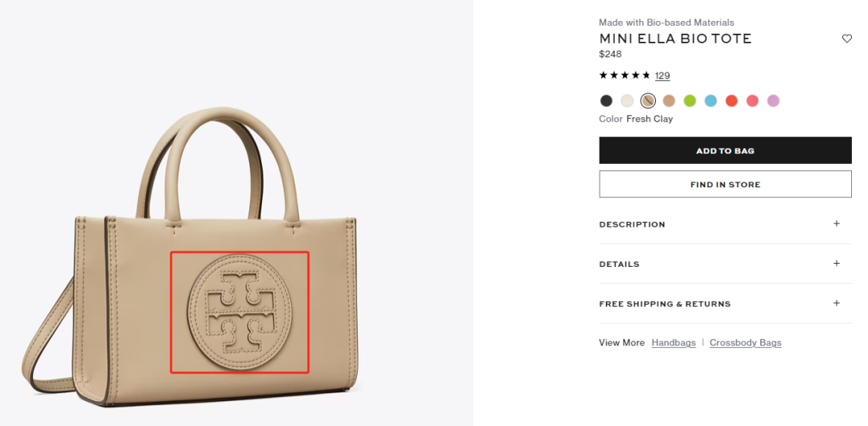Open the Crossbody Bags link

[745, 342]
